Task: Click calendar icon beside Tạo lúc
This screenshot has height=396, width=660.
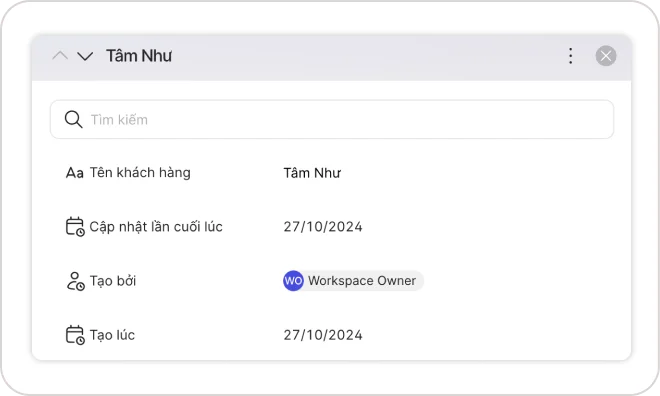Action: click(75, 335)
